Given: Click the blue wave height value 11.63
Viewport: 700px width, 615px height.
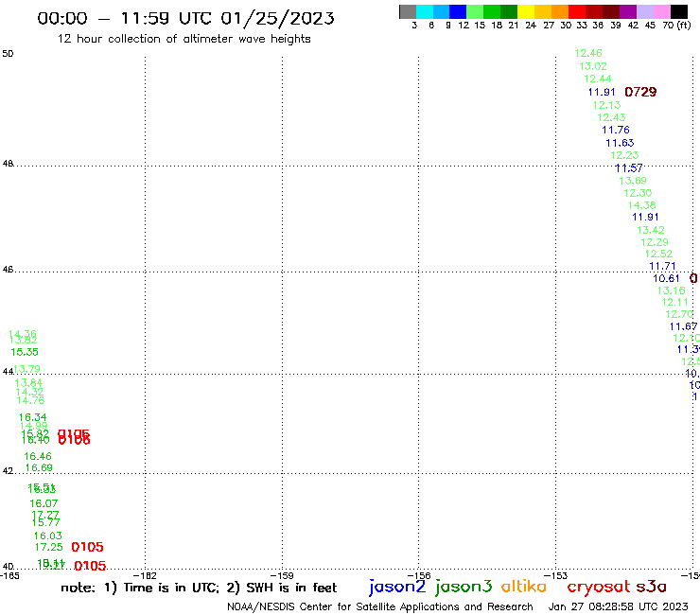Looking at the screenshot, I should [x=620, y=143].
